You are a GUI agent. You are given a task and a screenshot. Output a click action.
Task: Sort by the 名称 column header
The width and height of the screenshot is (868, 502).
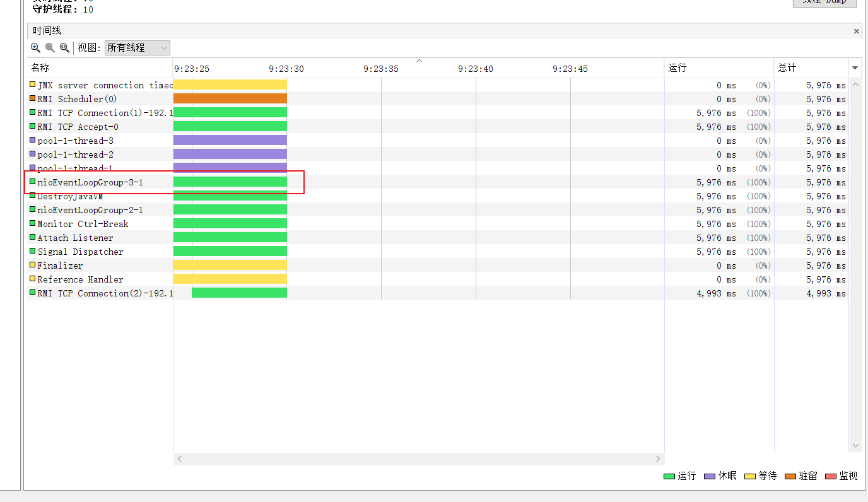click(x=100, y=68)
